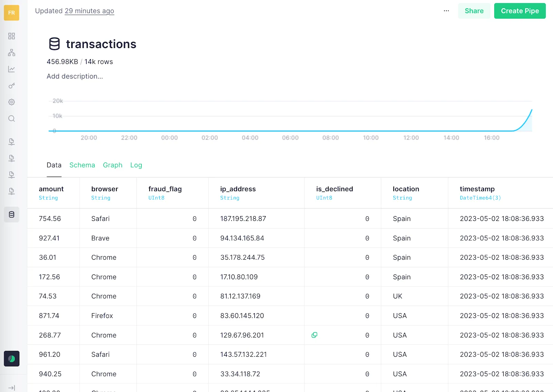Screen dimensions: 553x392
Task: Click the Create Pipe button
Action: (520, 11)
